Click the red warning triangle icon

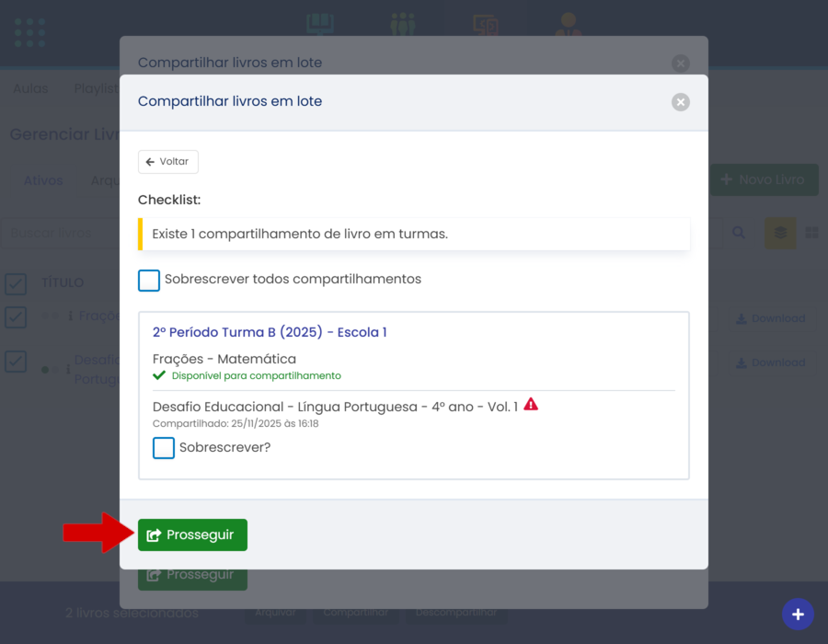coord(531,404)
